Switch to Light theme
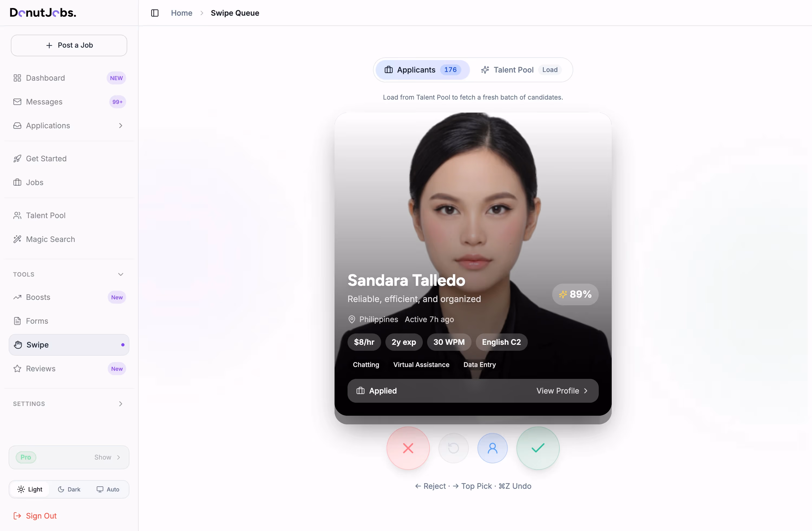The height and width of the screenshot is (531, 812). tap(30, 489)
